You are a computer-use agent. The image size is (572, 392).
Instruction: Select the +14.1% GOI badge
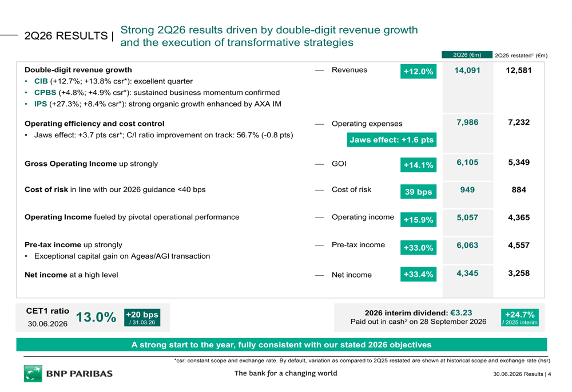click(x=418, y=165)
